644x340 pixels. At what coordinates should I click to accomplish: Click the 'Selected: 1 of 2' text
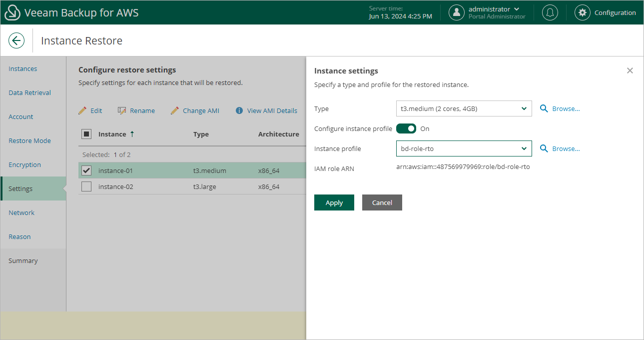click(106, 154)
